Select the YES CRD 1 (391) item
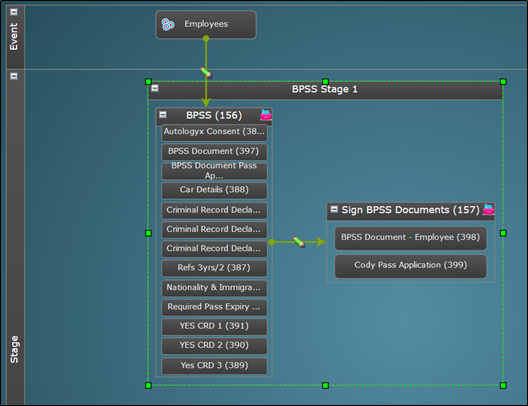 [214, 327]
